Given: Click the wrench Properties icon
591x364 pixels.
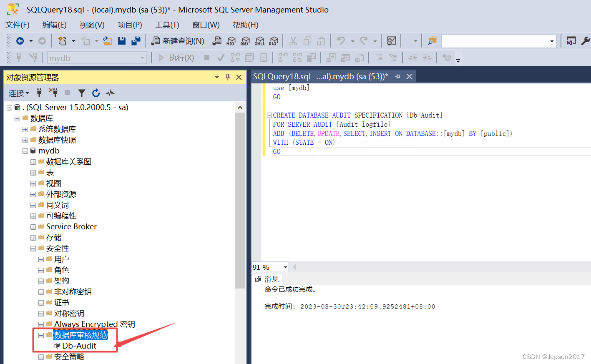Looking at the screenshot, I should [x=585, y=41].
